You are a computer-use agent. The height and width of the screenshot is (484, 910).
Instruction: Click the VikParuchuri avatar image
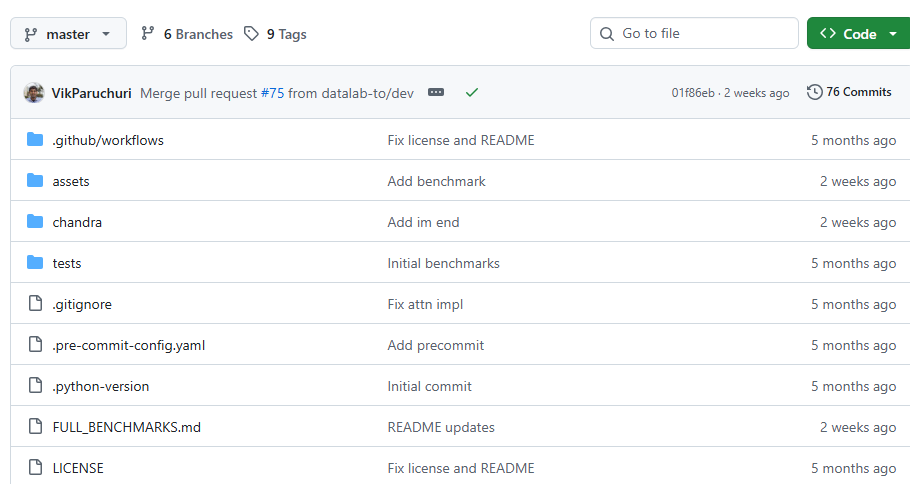click(34, 93)
